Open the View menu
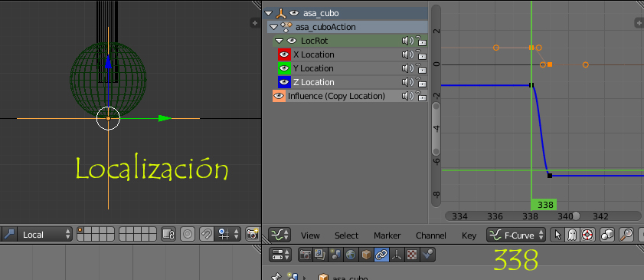The height and width of the screenshot is (280, 644). click(x=310, y=236)
